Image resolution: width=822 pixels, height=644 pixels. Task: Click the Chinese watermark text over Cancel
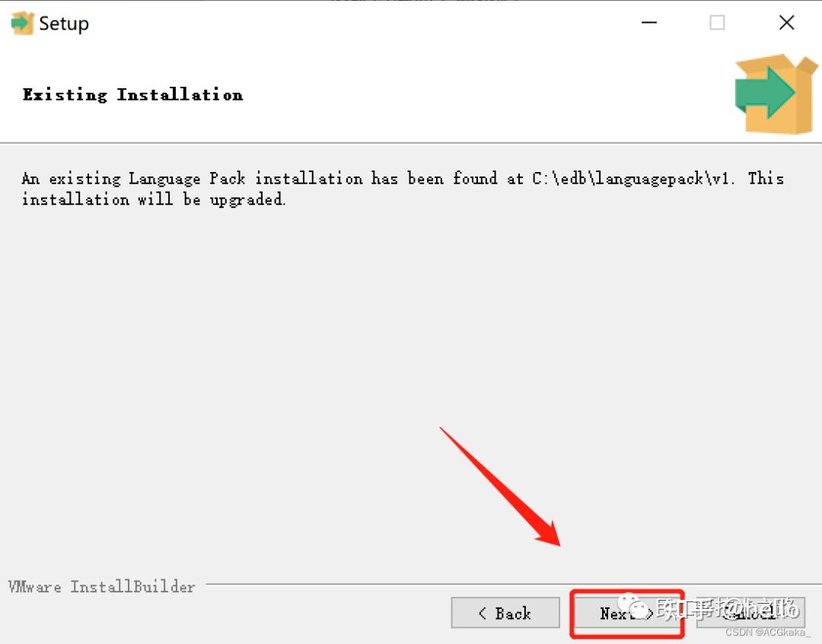point(728,608)
